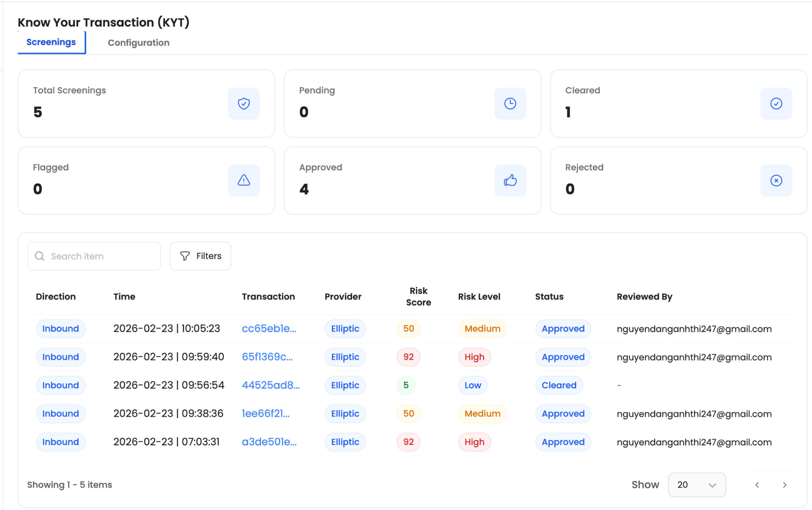Click Medium risk badge in 09:38:36 row
The image size is (812, 510).
point(482,413)
